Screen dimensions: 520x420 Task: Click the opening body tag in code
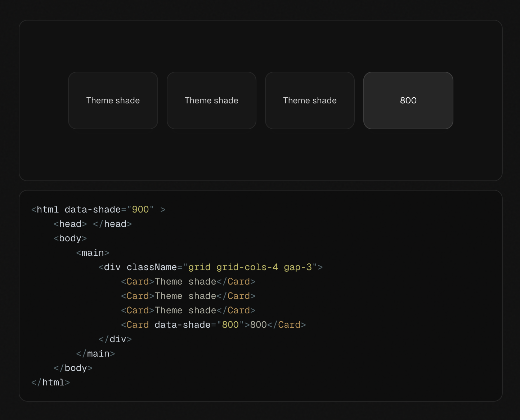click(x=70, y=238)
